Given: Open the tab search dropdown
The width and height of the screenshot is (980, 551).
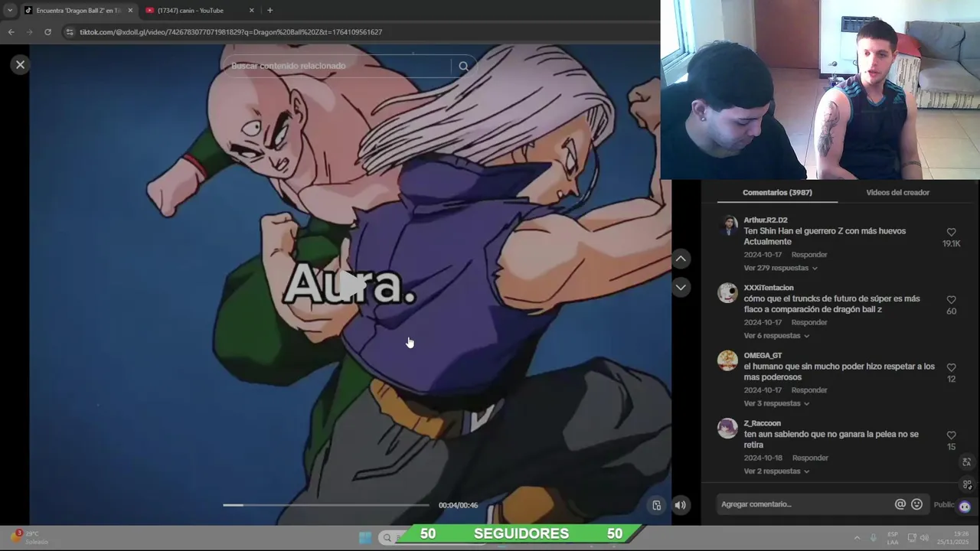Looking at the screenshot, I should pos(10,11).
